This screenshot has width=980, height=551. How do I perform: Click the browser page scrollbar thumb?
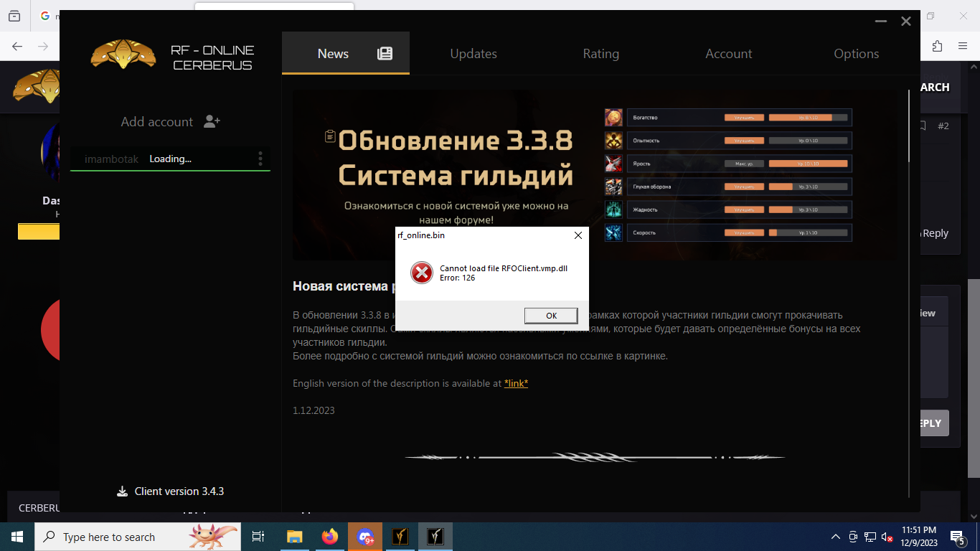[x=974, y=378]
